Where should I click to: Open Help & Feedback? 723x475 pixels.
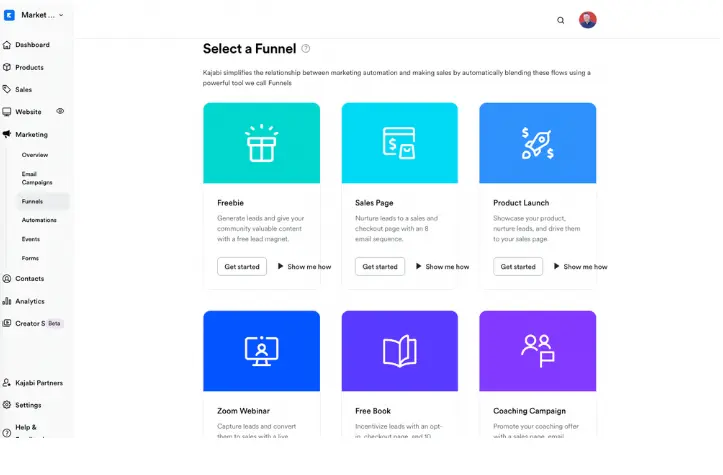pos(30,430)
